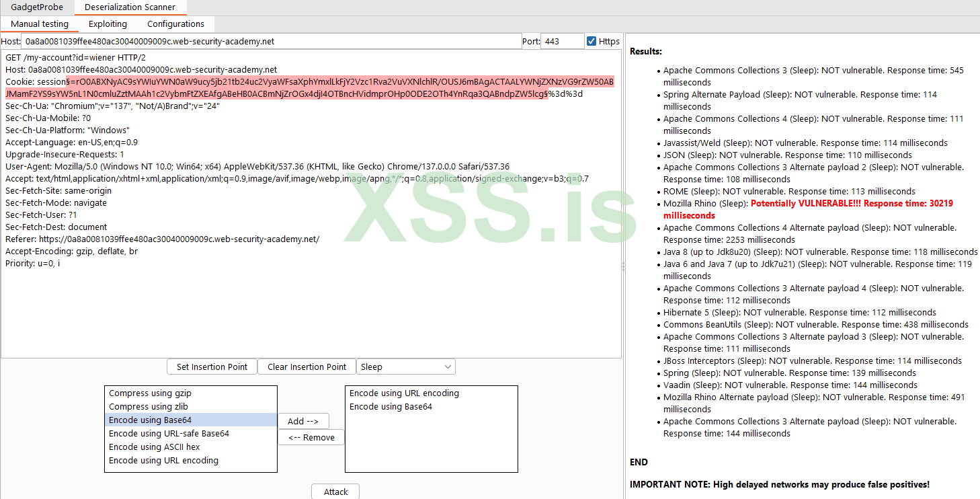
Task: Open the Deserialization Scanner tab
Action: click(130, 7)
